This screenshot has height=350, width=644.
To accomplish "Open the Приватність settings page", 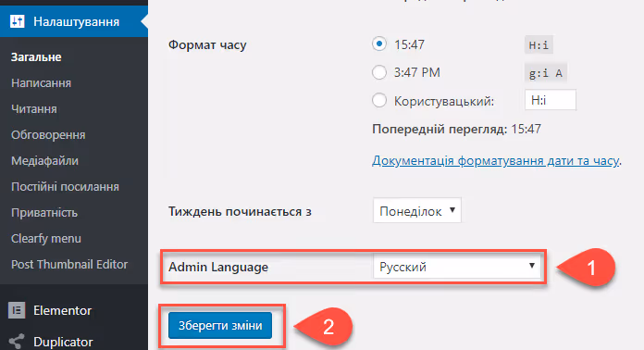I will 44,212.
